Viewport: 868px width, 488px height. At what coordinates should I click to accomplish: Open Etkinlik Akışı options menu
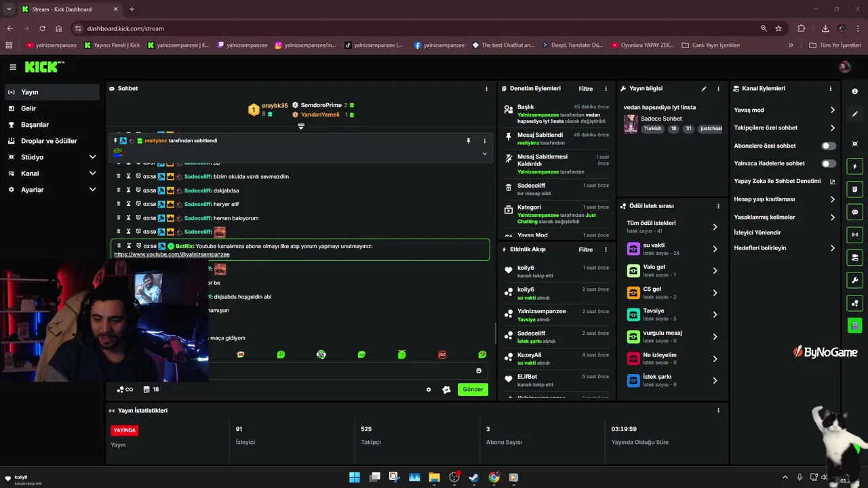pyautogui.click(x=606, y=249)
